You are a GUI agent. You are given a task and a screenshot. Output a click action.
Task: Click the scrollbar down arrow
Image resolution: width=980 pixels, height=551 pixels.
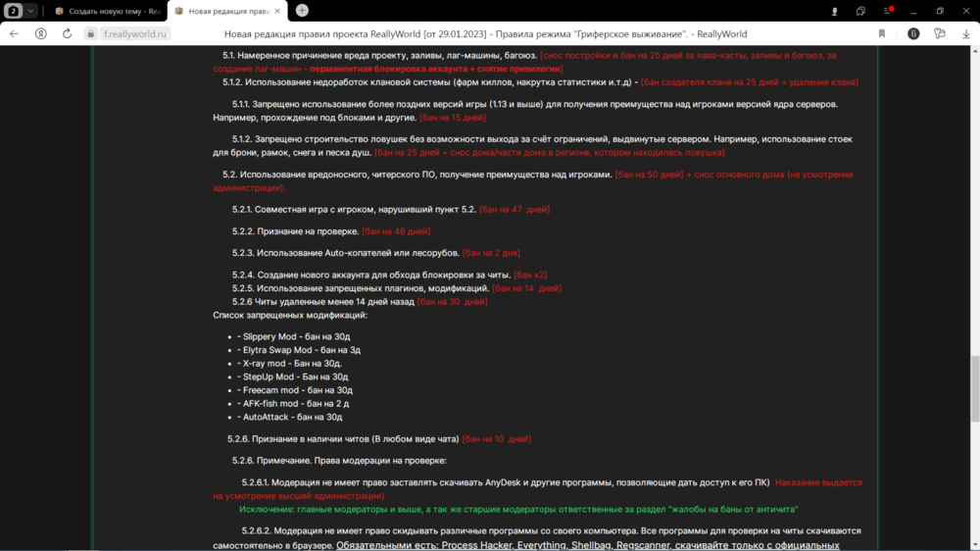[975, 546]
